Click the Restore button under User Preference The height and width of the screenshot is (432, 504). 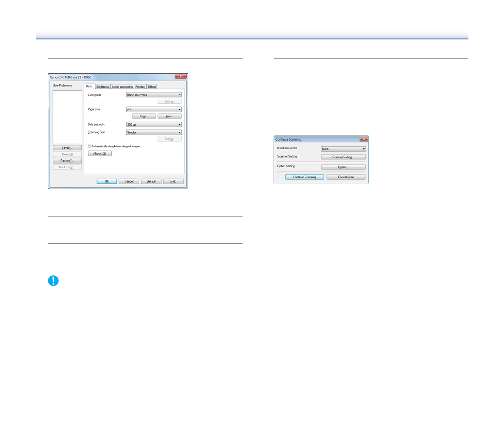(67, 161)
